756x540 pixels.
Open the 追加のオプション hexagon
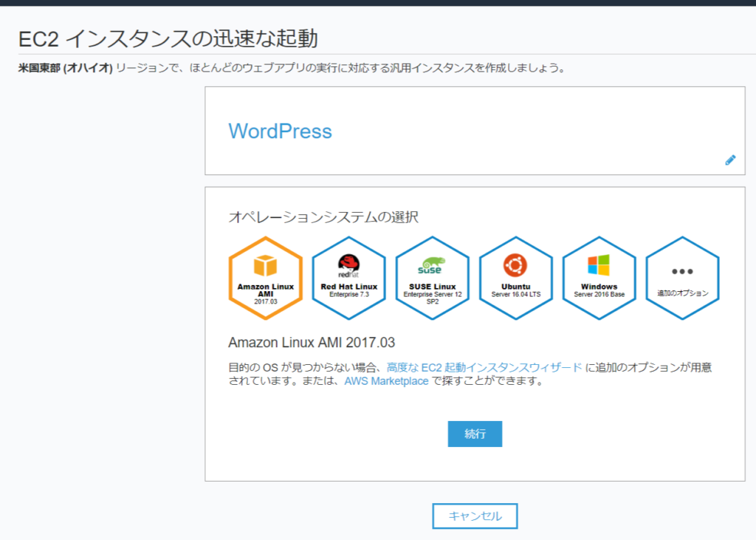coord(683,278)
